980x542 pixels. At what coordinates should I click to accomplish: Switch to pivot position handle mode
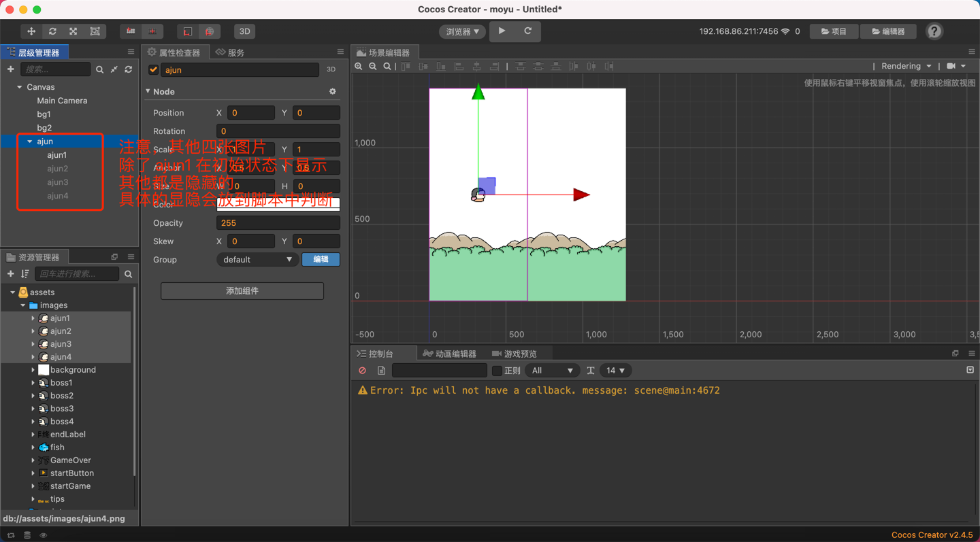click(131, 31)
